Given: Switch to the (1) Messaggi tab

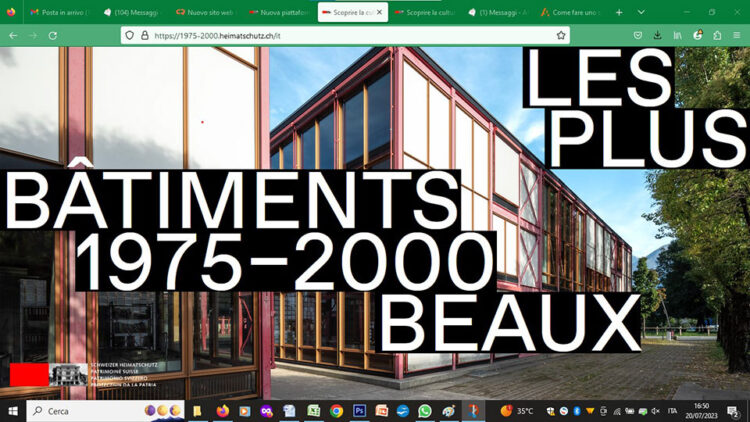Looking at the screenshot, I should [499, 12].
